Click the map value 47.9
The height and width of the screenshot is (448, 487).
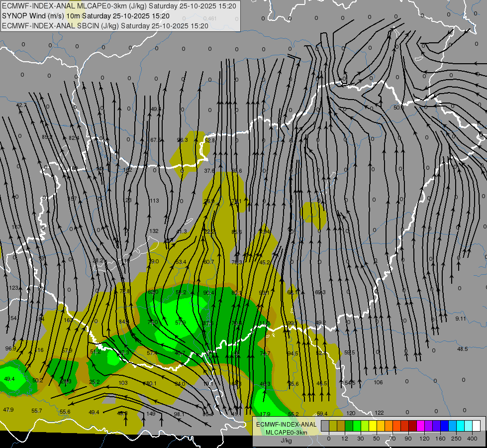[x=8, y=410]
